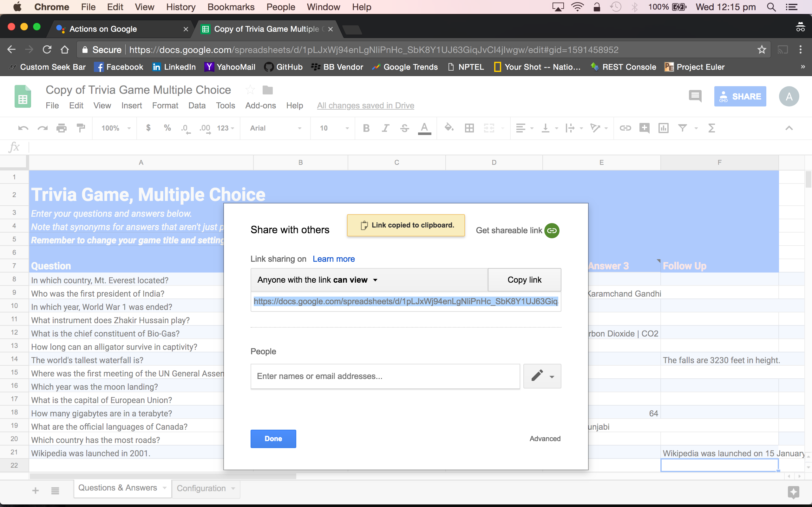
Task: Switch to the Configuration sheet tab
Action: (x=201, y=488)
